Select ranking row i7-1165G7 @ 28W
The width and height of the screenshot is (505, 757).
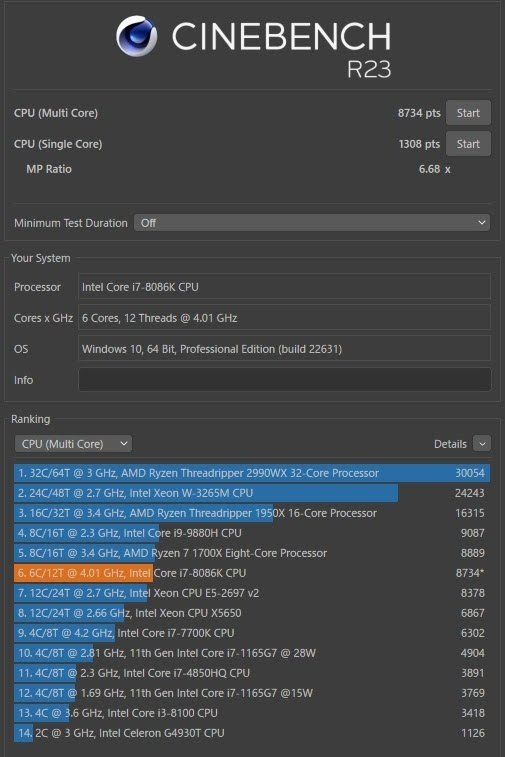point(252,653)
